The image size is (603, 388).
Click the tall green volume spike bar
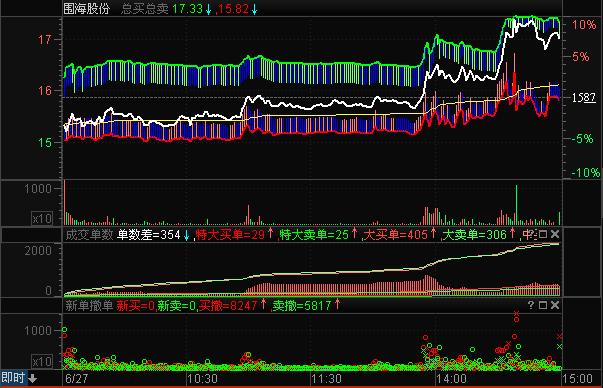click(x=516, y=205)
